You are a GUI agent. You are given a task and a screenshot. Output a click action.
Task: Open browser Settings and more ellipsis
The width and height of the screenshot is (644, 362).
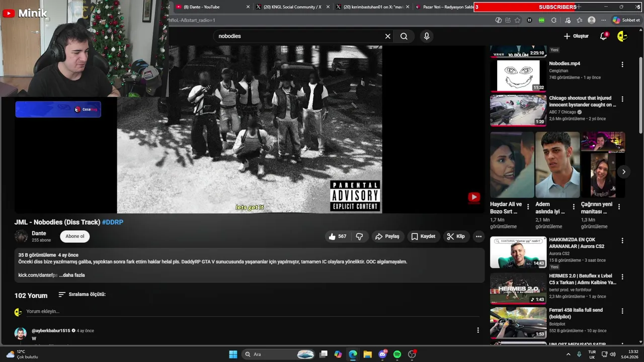click(604, 20)
